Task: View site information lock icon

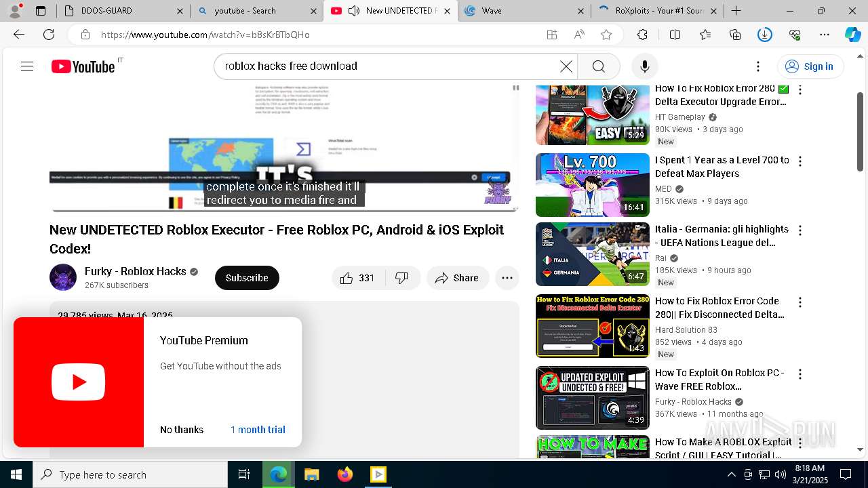Action: pos(85,35)
